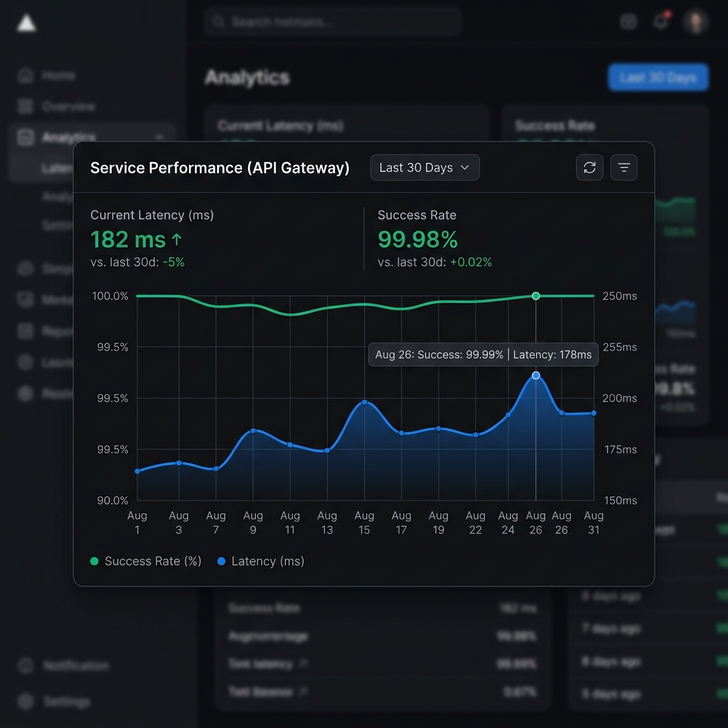Open the Last 30 Days dropdown in card
This screenshot has height=728, width=728.
[x=424, y=167]
